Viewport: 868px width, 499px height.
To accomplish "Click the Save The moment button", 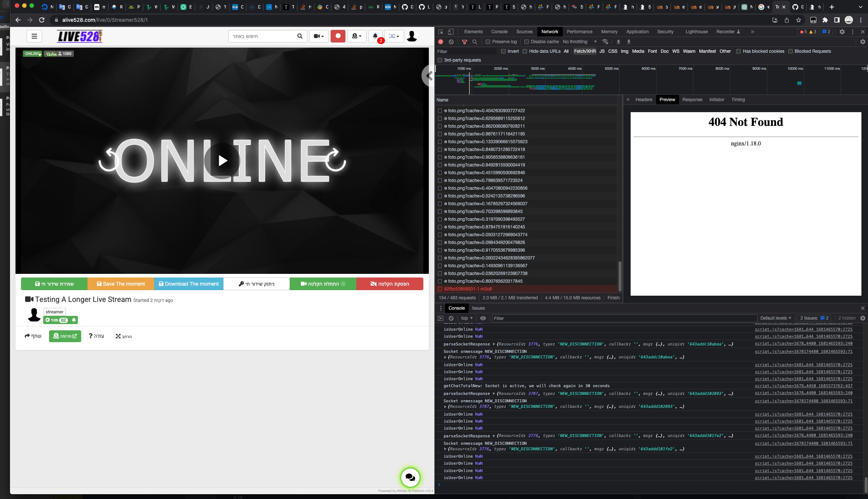I will pos(121,284).
